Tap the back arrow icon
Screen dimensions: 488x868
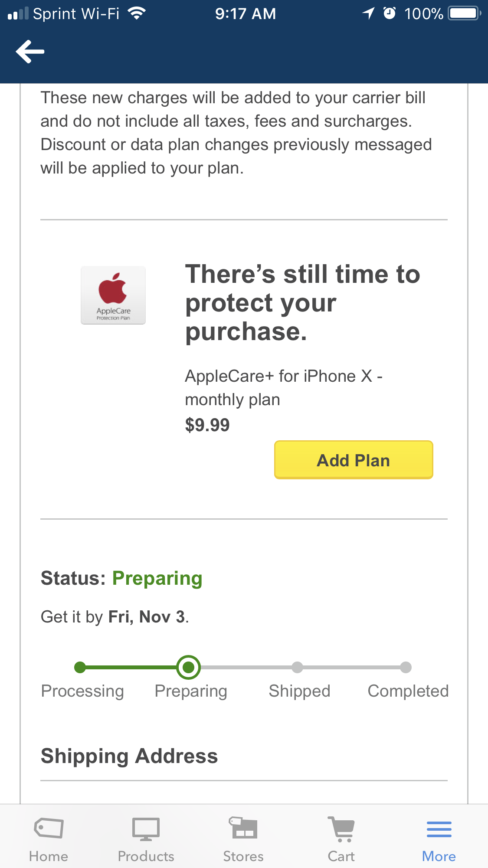pos(30,52)
